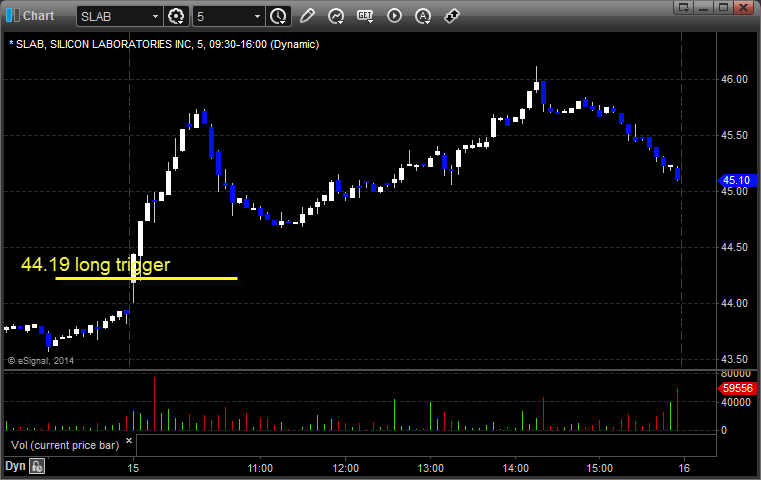Click the blue Chart window link icon
This screenshot has height=480, width=761.
(x=13, y=16)
